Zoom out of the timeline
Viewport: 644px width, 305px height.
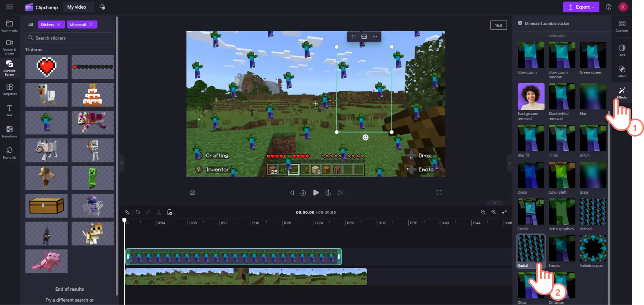point(483,212)
